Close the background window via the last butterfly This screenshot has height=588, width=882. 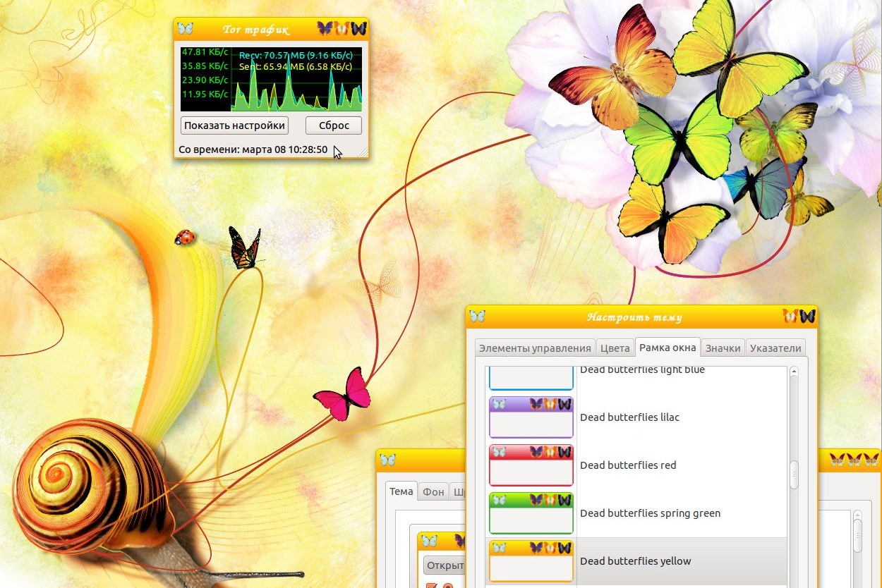point(871,460)
